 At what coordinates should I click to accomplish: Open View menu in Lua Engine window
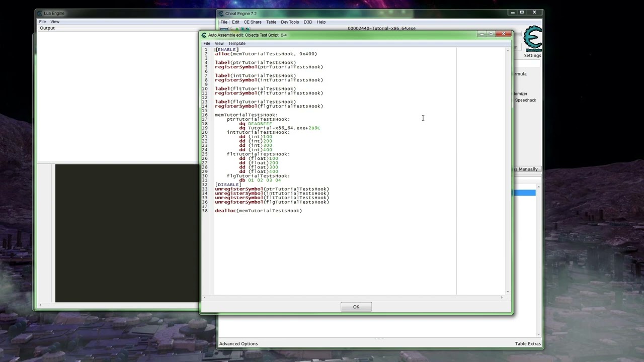tap(55, 22)
